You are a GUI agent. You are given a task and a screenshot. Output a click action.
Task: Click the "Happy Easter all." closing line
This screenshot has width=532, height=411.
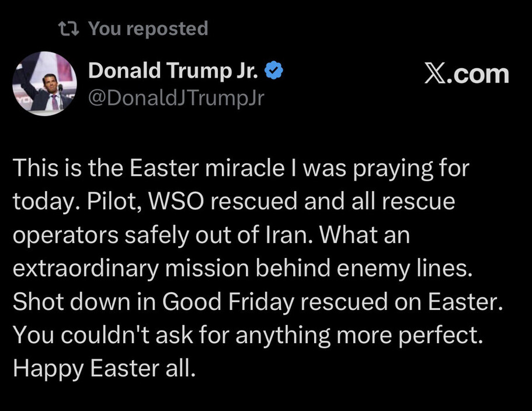(x=102, y=369)
